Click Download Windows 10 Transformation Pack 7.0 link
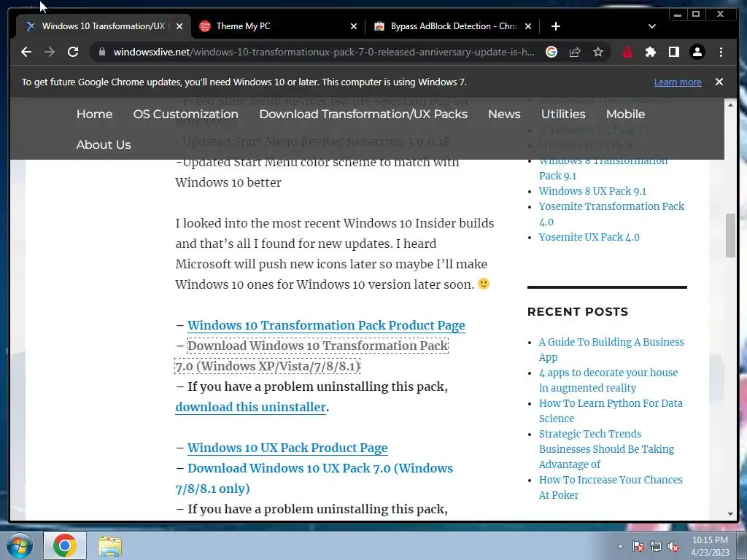The width and height of the screenshot is (747, 560). click(x=311, y=356)
